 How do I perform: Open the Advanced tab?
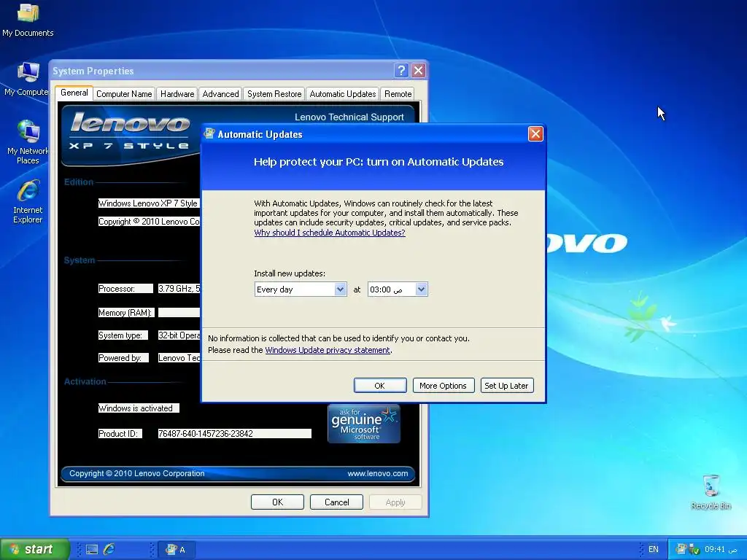220,94
